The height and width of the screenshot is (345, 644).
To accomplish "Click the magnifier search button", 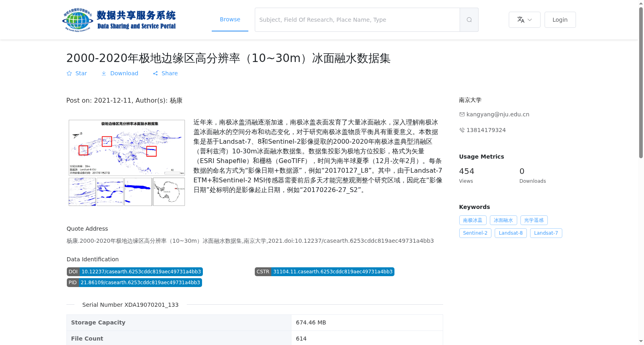I will [x=469, y=20].
